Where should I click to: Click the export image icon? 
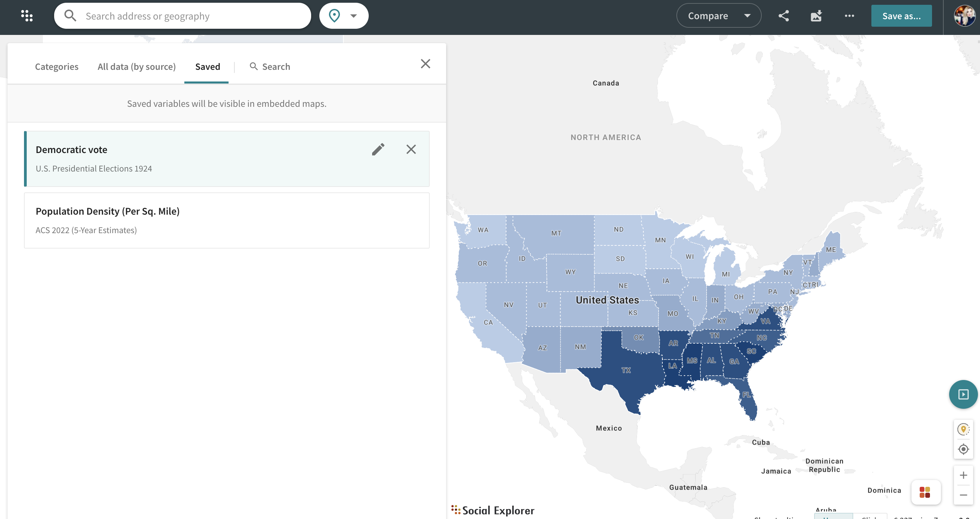point(816,16)
